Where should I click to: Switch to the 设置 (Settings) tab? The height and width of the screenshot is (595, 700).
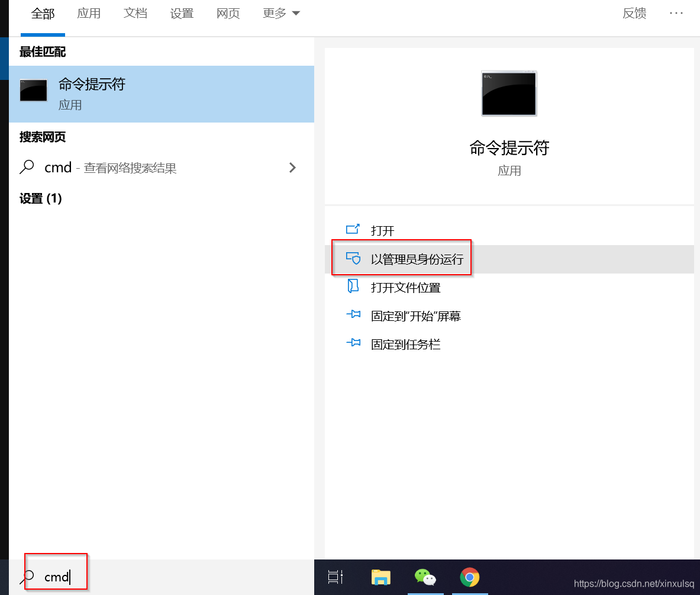tap(182, 13)
